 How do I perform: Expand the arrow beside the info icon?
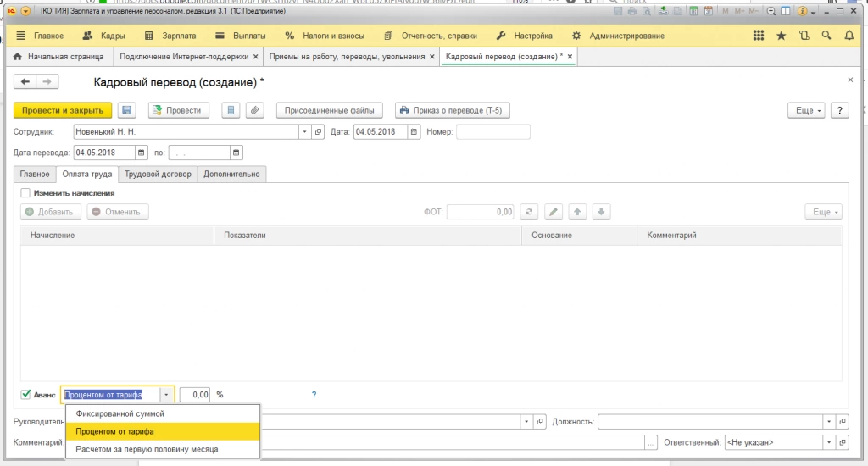click(x=813, y=12)
